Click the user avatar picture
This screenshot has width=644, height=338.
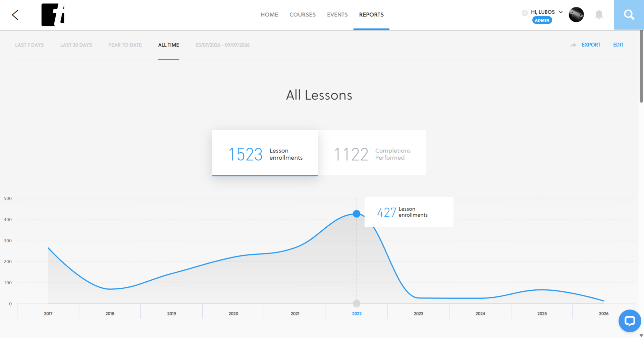tap(576, 15)
